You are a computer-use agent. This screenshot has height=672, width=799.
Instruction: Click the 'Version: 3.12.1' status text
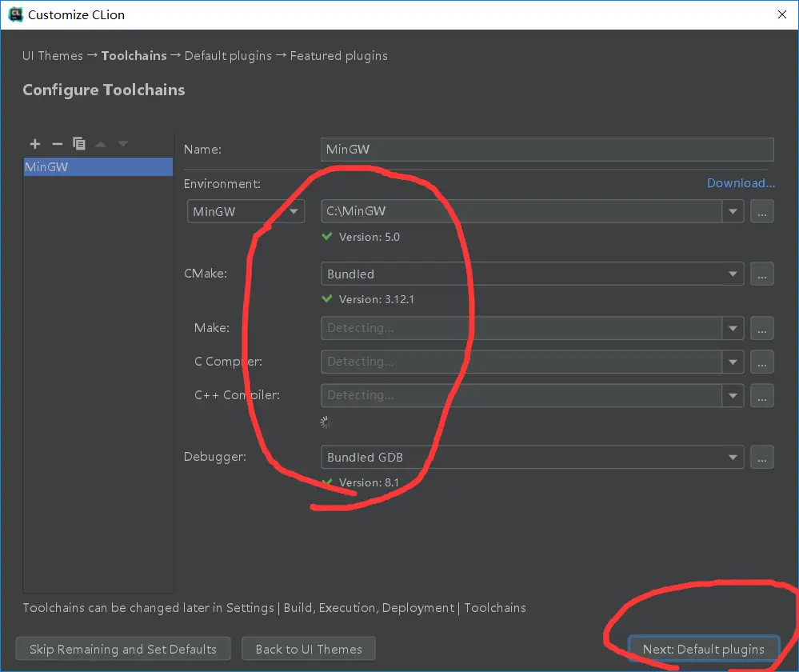tap(376, 299)
